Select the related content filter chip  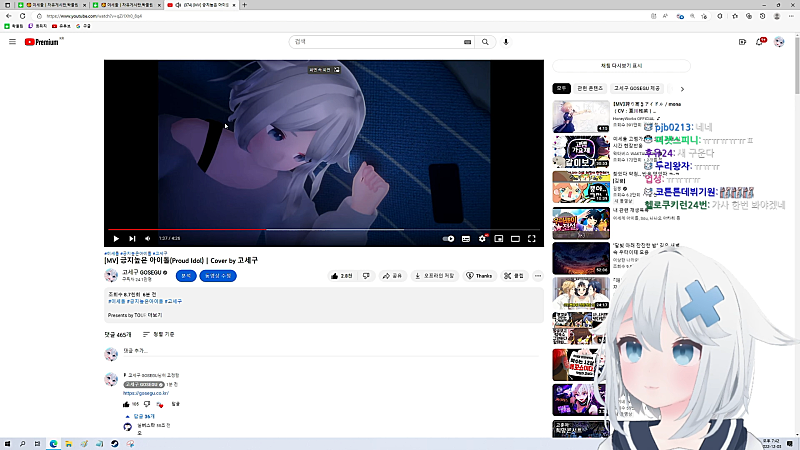(x=590, y=88)
